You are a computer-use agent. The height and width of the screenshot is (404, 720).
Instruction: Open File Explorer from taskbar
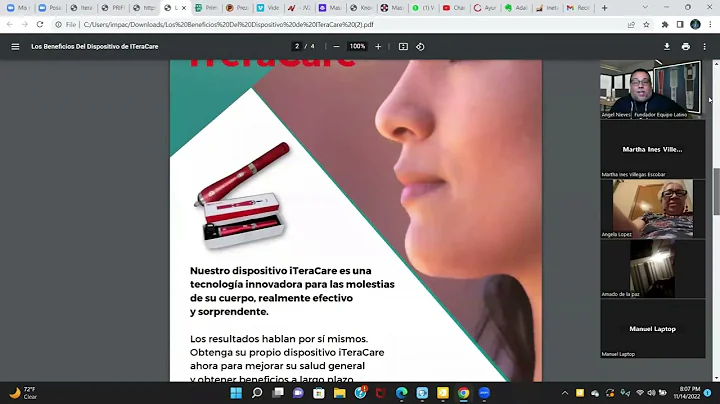pyautogui.click(x=339, y=393)
